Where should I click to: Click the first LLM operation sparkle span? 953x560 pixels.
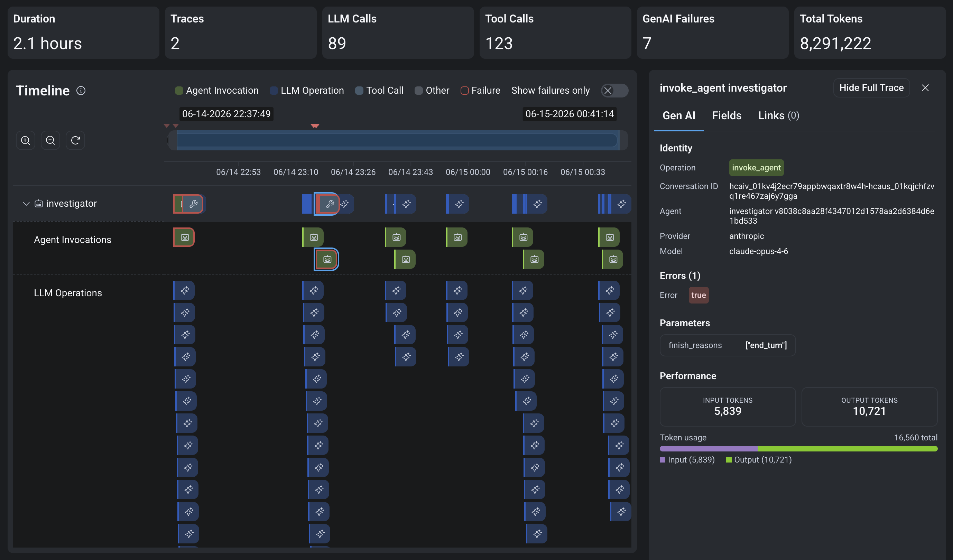[x=185, y=290]
